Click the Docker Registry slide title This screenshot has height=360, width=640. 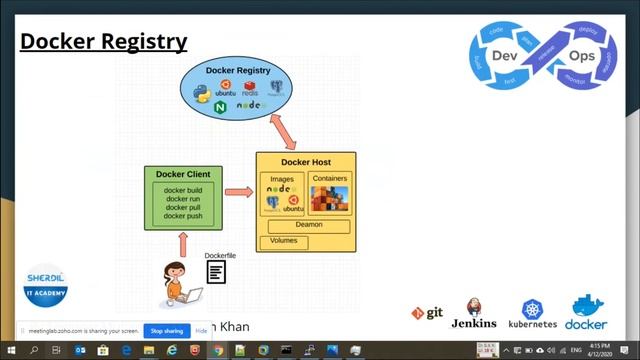click(x=104, y=41)
